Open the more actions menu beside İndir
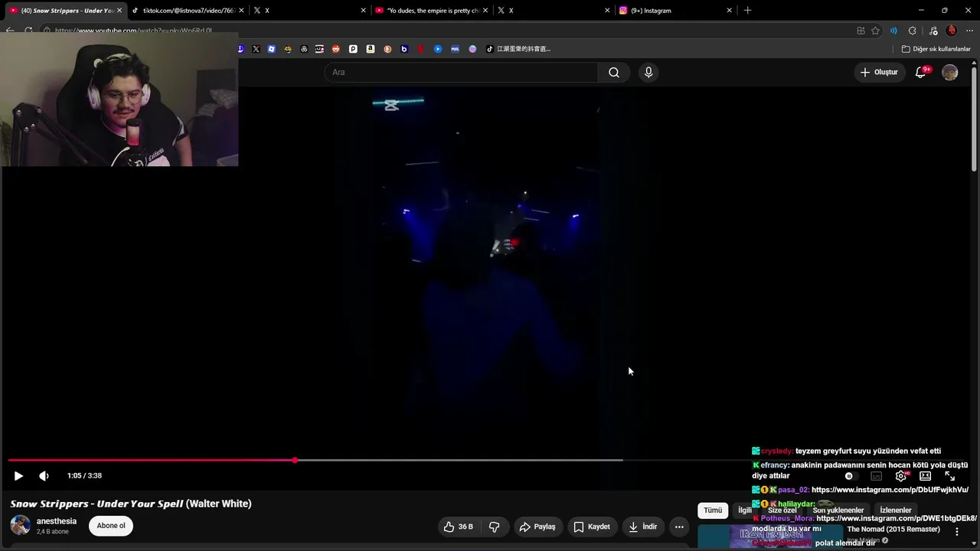The image size is (980, 551). coord(679,527)
